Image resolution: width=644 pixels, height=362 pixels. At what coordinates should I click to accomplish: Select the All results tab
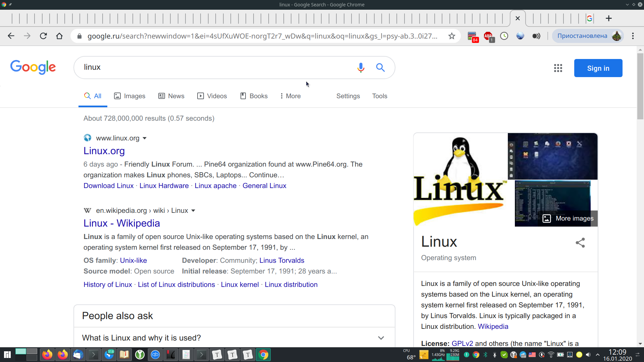(93, 96)
